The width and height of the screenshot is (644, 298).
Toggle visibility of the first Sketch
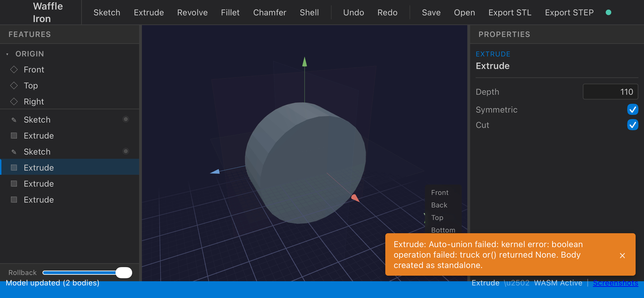[x=126, y=119]
